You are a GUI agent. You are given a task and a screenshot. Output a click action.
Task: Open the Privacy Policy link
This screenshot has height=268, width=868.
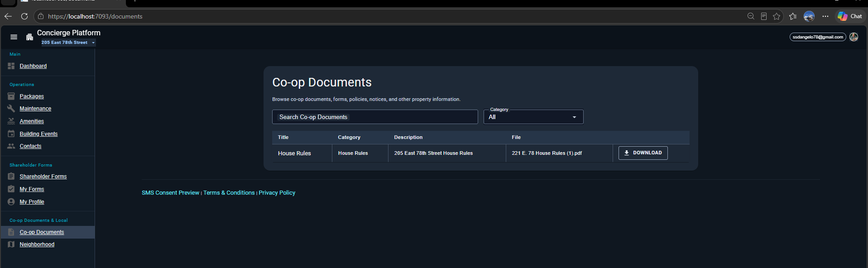coord(277,193)
